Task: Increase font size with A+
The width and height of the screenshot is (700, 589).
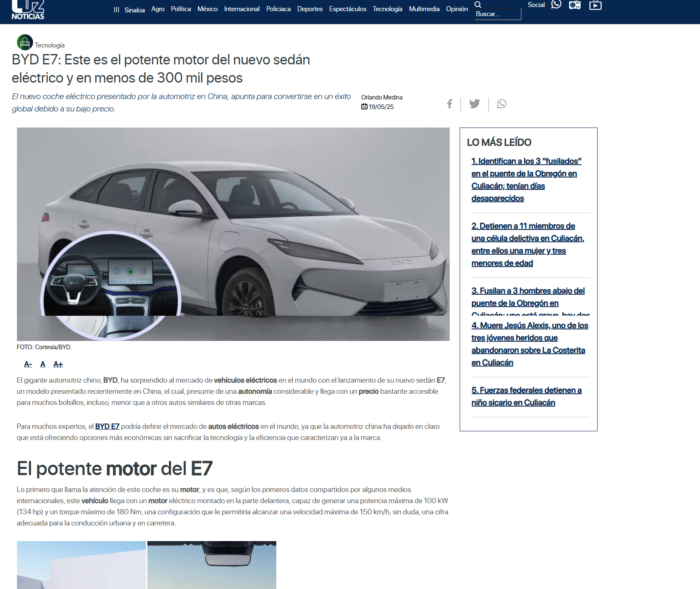Action: [58, 364]
